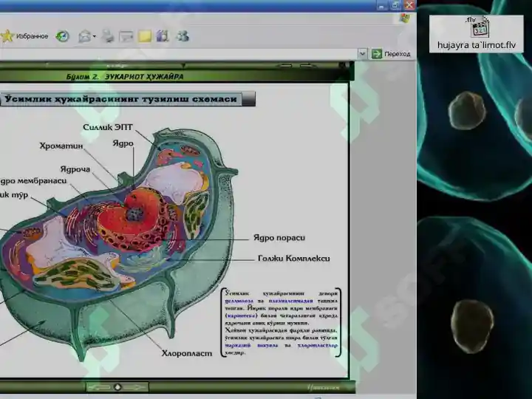Select the Хлоропласт label

pos(187,353)
